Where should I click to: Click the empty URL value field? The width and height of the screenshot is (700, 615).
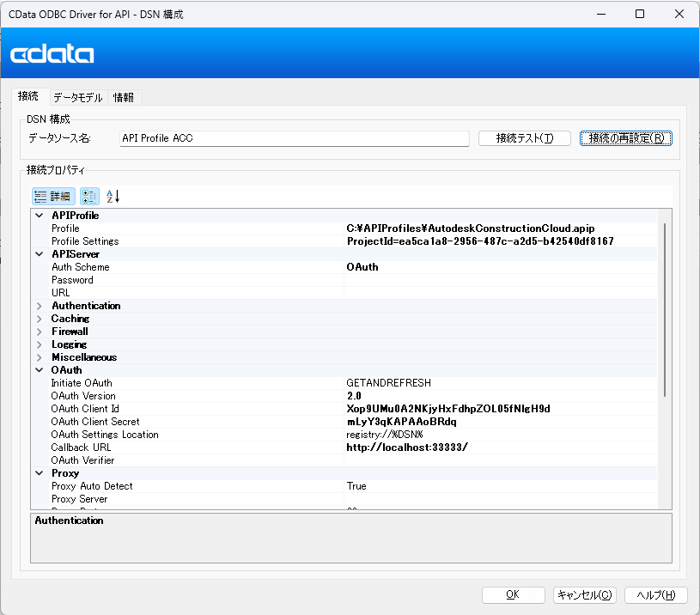coord(501,293)
